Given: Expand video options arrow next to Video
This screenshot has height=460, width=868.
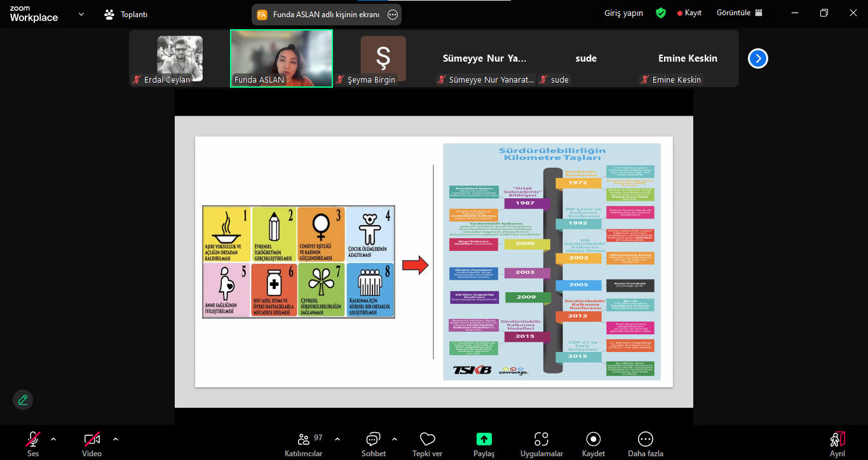Looking at the screenshot, I should 116,438.
